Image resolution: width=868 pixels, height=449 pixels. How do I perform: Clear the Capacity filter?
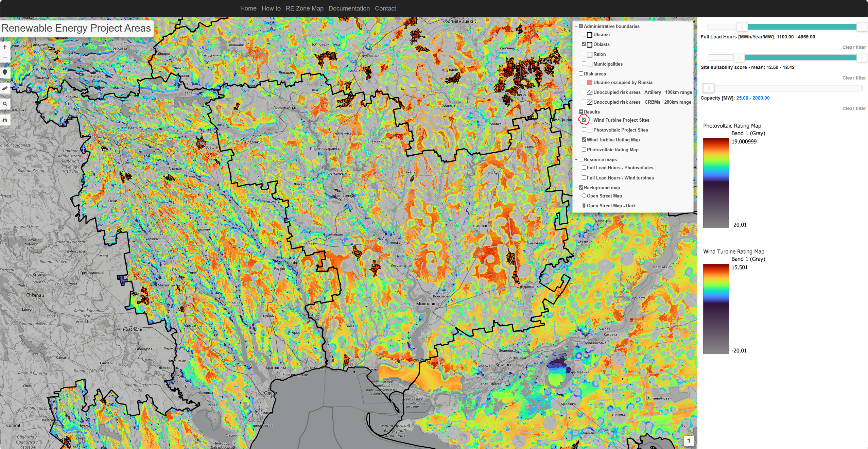(x=854, y=108)
